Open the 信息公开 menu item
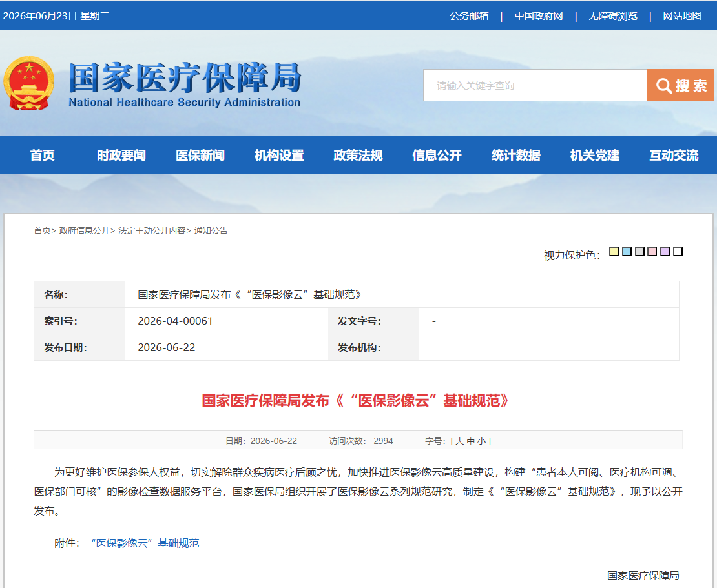The width and height of the screenshot is (717, 588). tap(437, 156)
